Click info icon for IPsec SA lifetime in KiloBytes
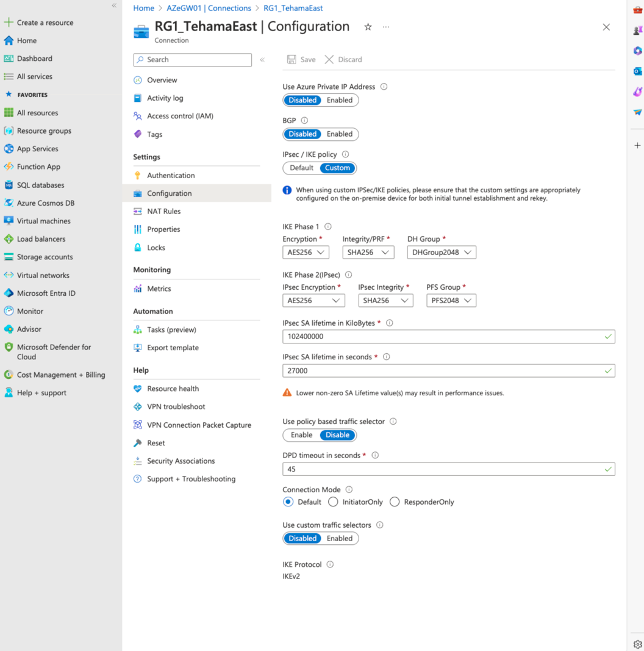This screenshot has height=651, width=644. (x=389, y=323)
